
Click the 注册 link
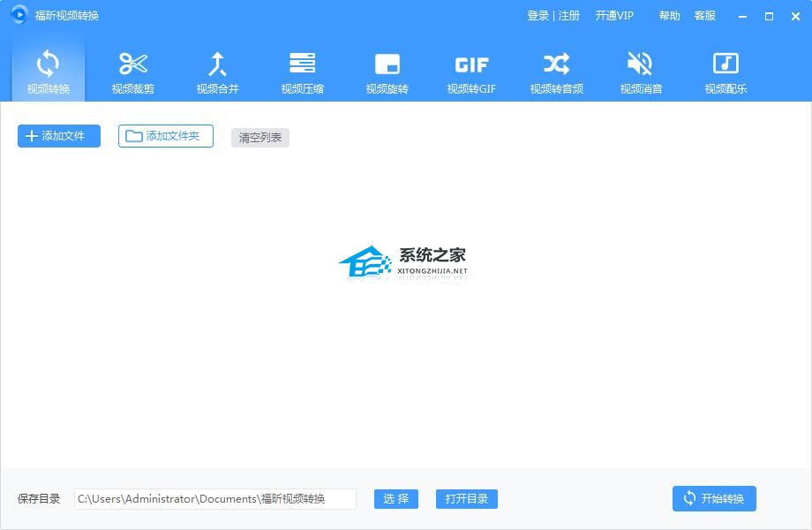tap(568, 16)
